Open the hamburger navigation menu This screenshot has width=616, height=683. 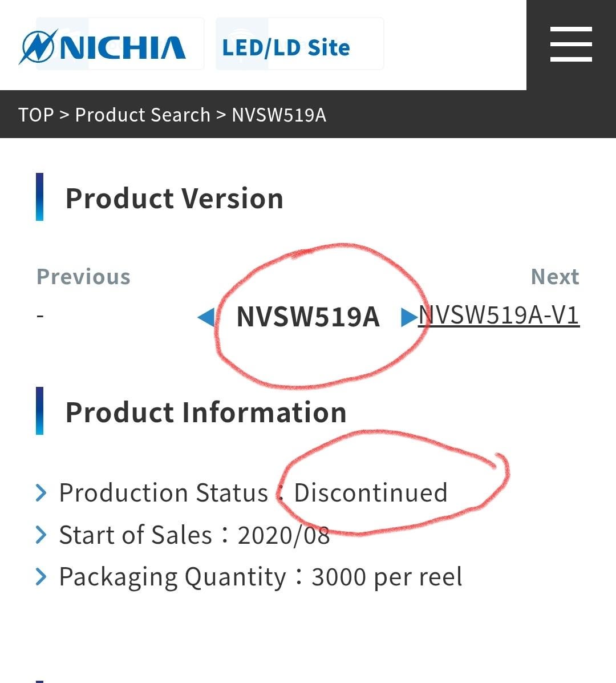570,45
